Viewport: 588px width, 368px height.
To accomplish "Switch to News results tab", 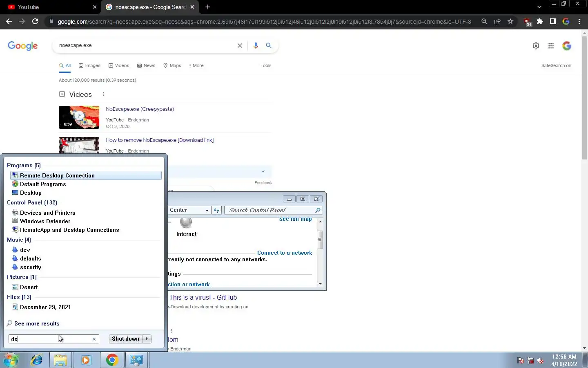I will pos(146,65).
